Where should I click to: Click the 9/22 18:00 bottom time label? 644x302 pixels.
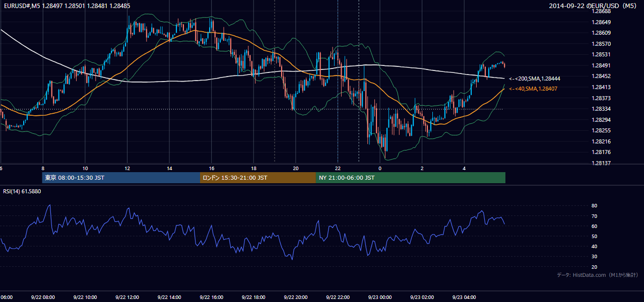[x=253, y=297]
